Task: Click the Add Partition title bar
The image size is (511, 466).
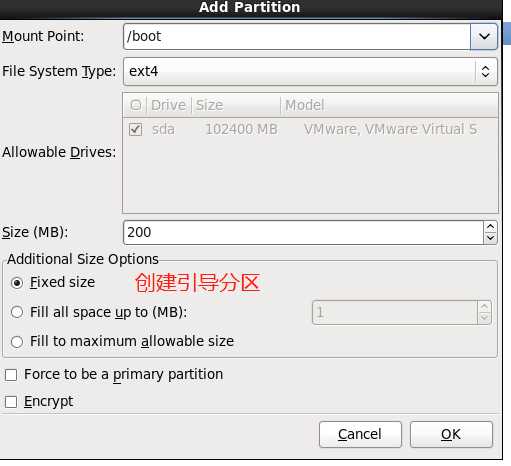Action: click(250, 8)
